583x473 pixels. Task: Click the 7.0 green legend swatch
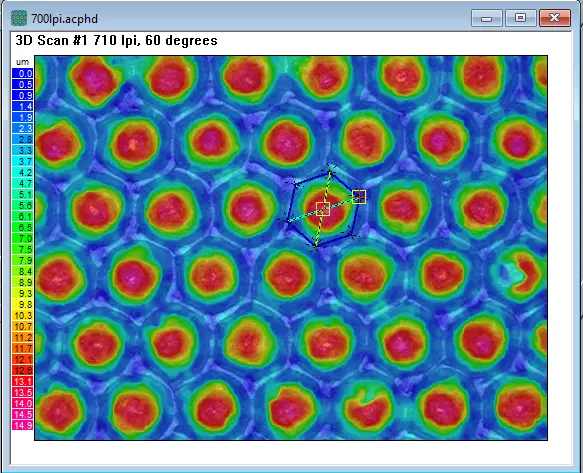tap(22, 238)
